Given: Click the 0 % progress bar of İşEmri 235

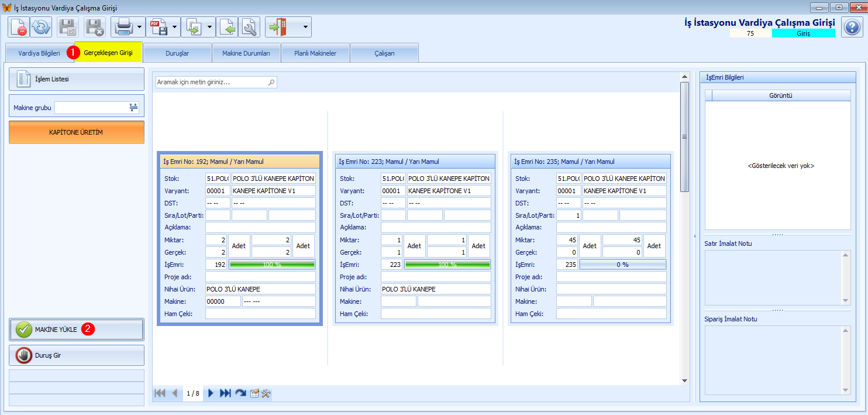Looking at the screenshot, I should [623, 265].
